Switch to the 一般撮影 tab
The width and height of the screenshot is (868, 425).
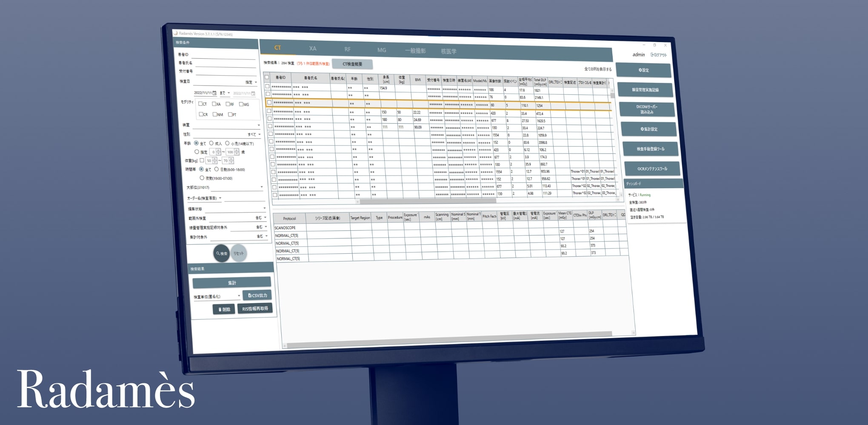pyautogui.click(x=415, y=51)
